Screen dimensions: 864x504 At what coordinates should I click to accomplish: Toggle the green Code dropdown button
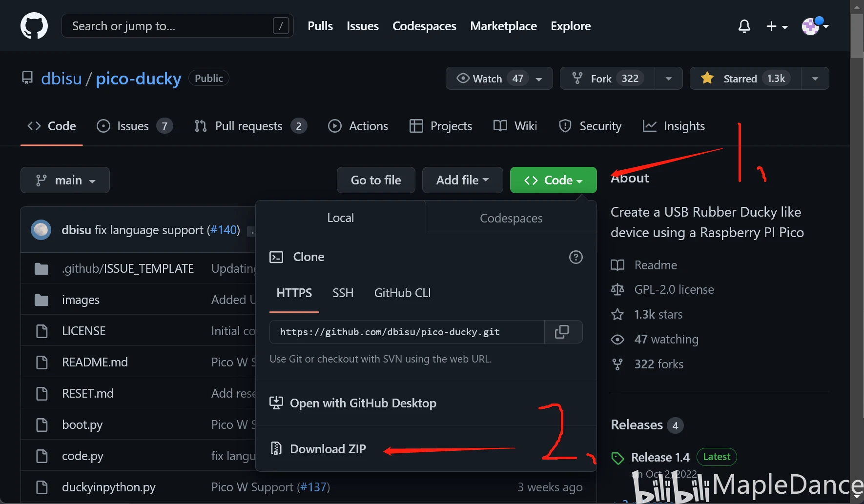(553, 180)
